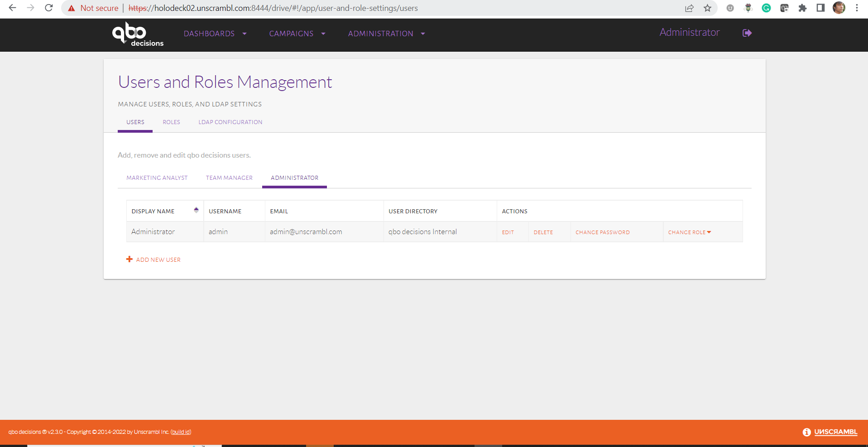Toggle the browser side panel icon
868x447 pixels.
coord(820,8)
